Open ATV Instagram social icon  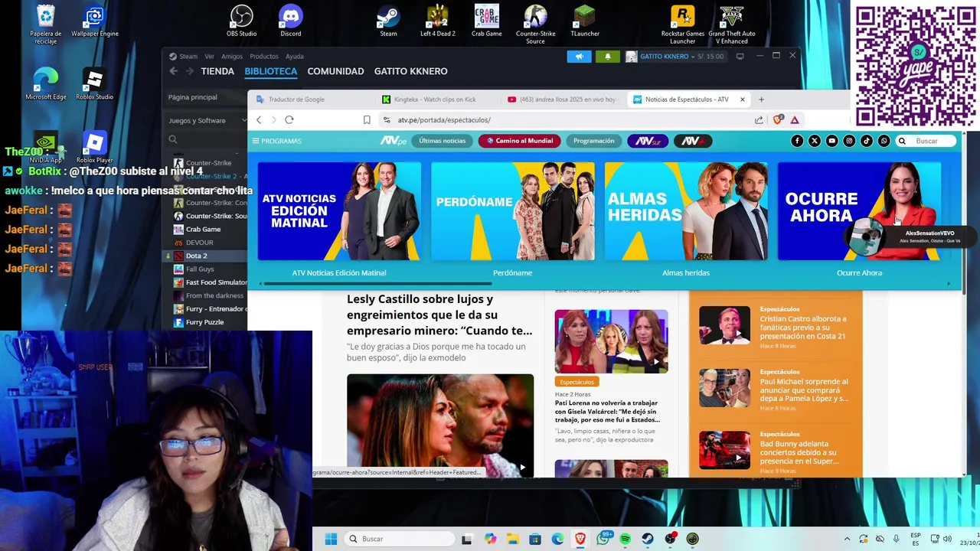[849, 141]
